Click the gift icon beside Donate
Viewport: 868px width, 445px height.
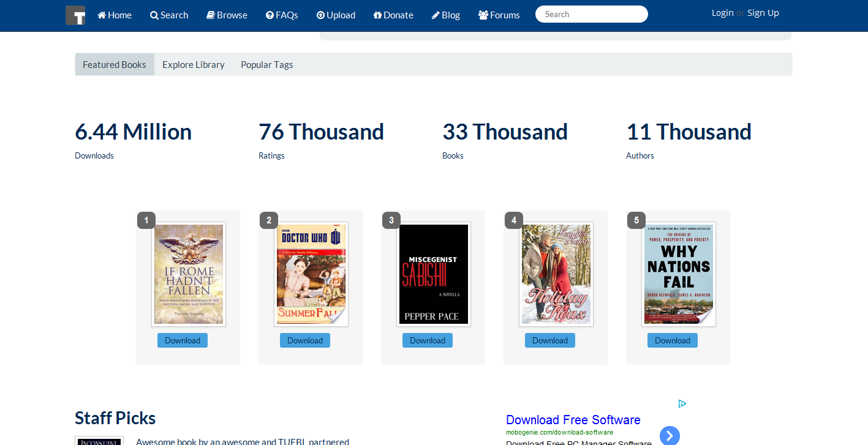coord(377,15)
